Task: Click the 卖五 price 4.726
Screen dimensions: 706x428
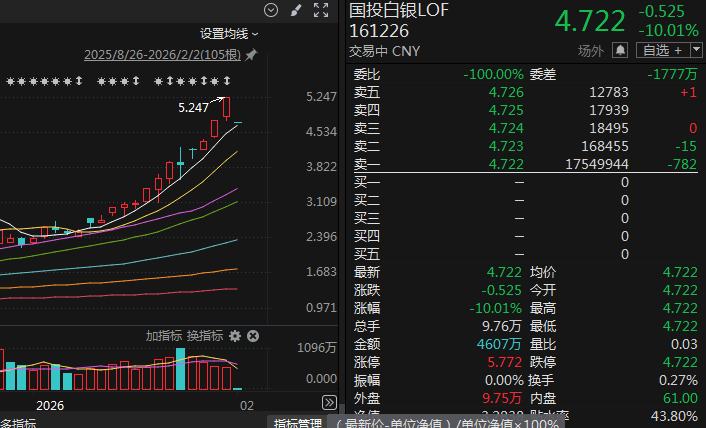Action: 504,92
